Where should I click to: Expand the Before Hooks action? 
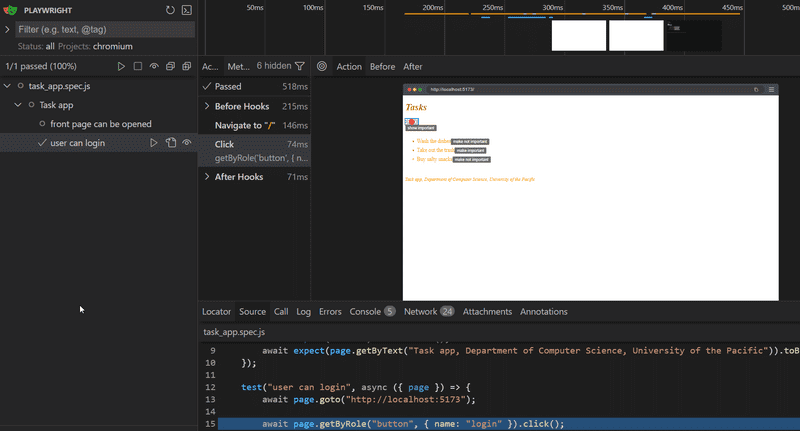pos(207,106)
